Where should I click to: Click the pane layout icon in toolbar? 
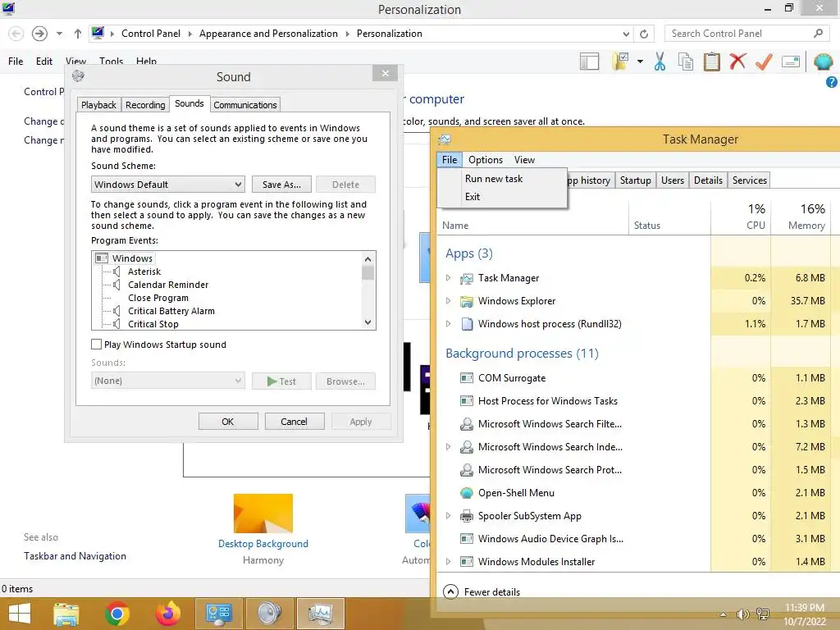[x=589, y=62]
